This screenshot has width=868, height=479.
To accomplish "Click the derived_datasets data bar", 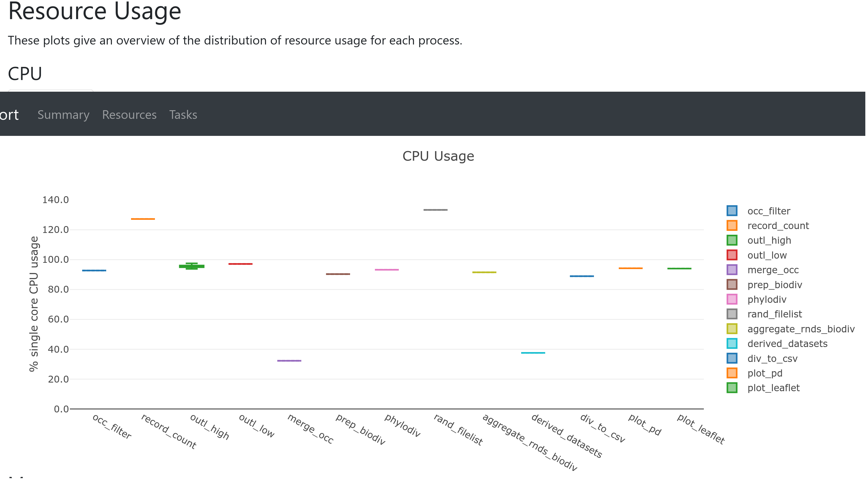I will [x=533, y=353].
